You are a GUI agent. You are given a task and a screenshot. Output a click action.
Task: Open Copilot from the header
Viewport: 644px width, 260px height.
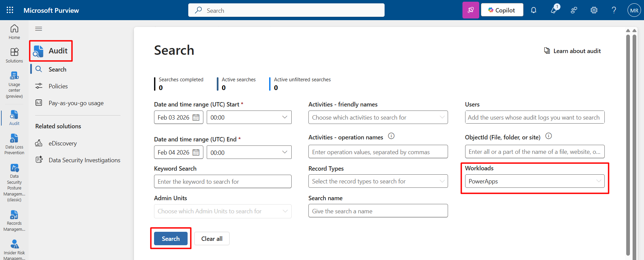click(502, 10)
